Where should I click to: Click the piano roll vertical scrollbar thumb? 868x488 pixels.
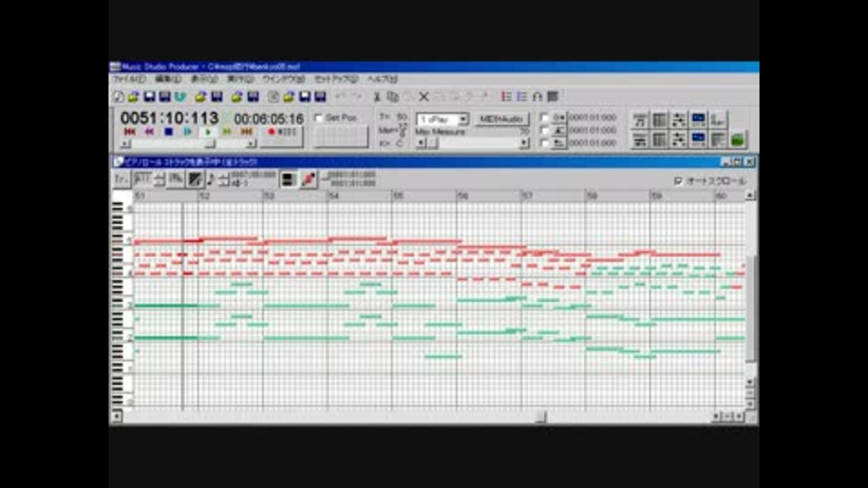point(750,309)
